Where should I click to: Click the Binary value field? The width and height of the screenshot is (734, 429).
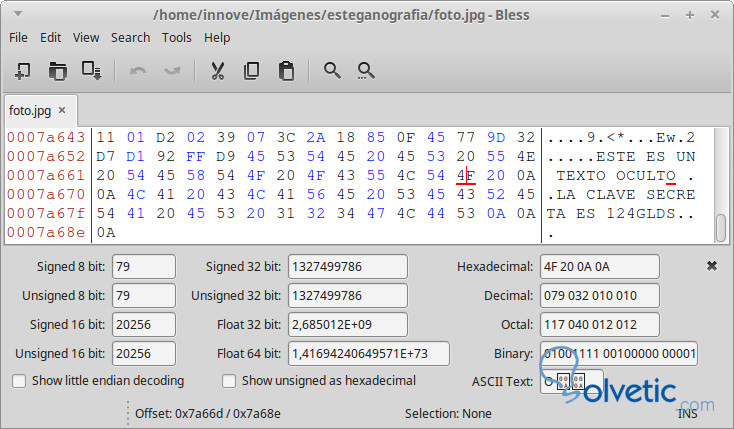point(619,354)
